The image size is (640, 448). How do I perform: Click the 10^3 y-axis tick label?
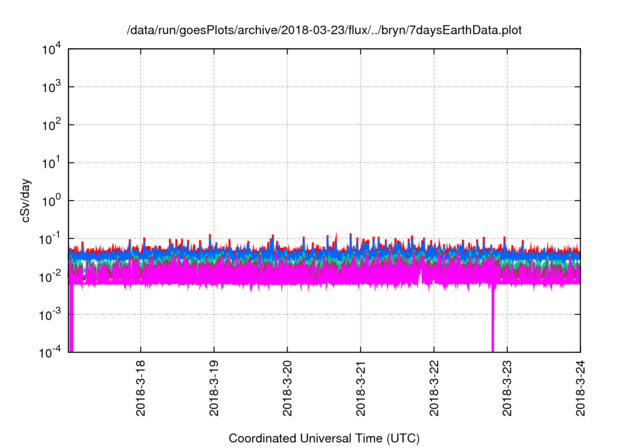tap(51, 87)
